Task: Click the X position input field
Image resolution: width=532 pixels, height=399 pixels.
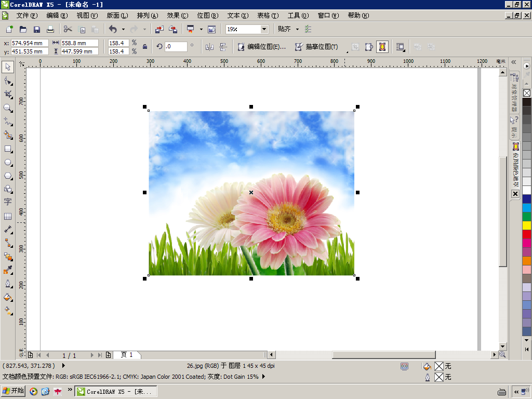Action: coord(30,43)
